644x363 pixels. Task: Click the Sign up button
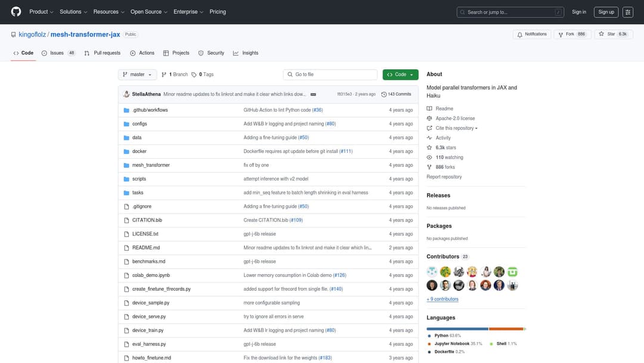click(x=606, y=12)
